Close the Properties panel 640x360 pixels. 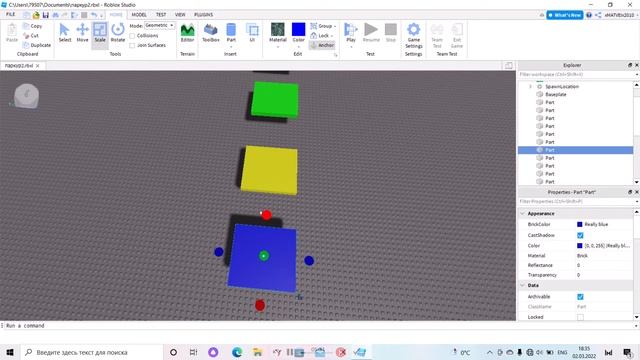point(636,192)
